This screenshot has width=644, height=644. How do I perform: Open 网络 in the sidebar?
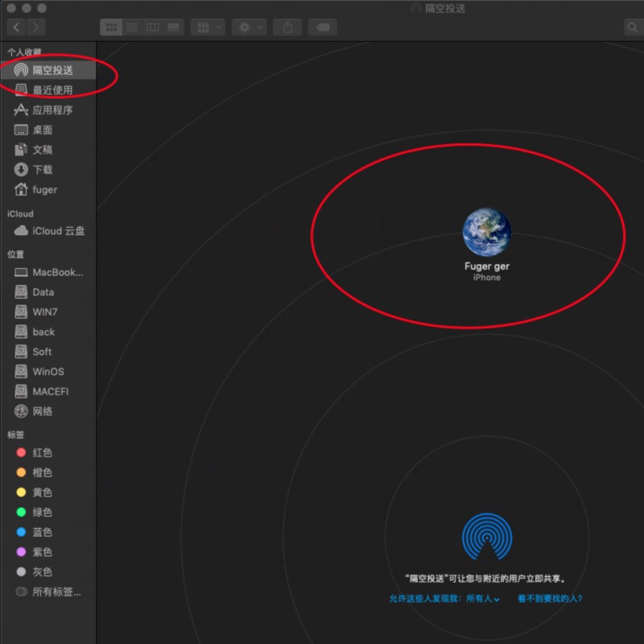[x=48, y=411]
